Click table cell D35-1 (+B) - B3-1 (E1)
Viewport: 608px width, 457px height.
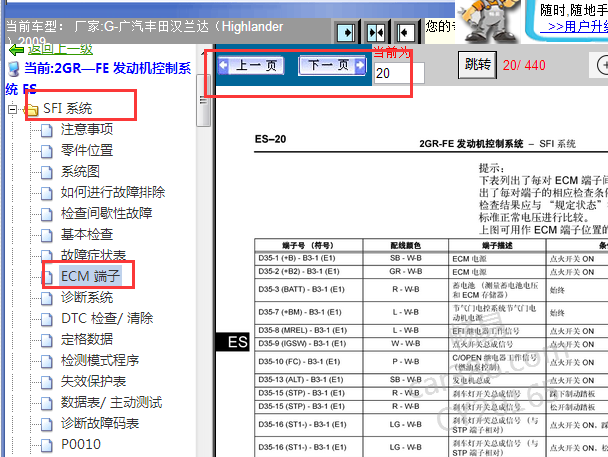[309, 259]
